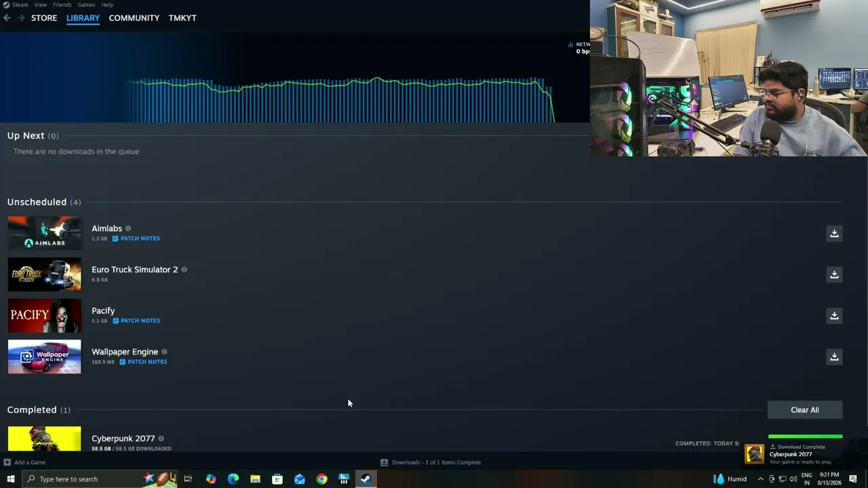Open info icon next to Wallpaper Engine
Screen dimensions: 868x488
164,352
